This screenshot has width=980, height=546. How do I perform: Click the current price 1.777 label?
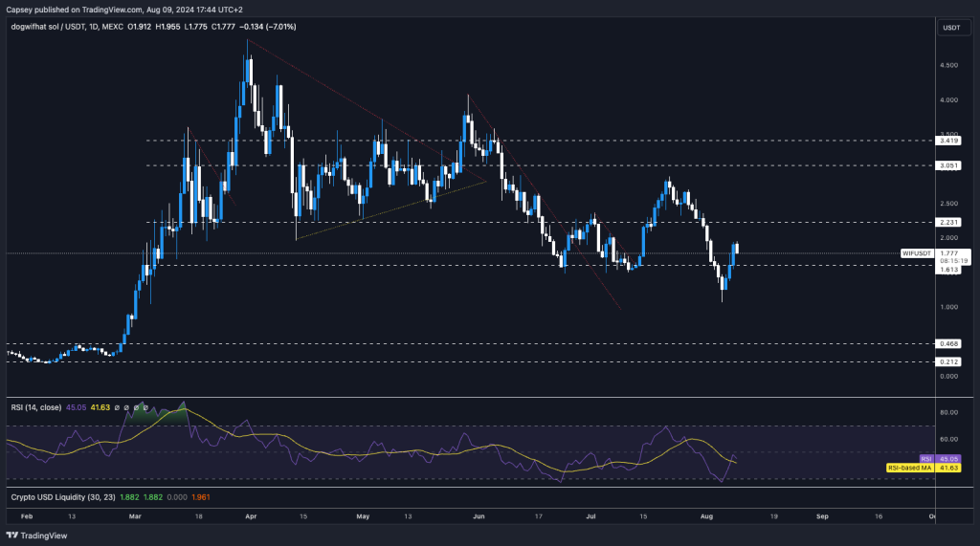coord(949,253)
